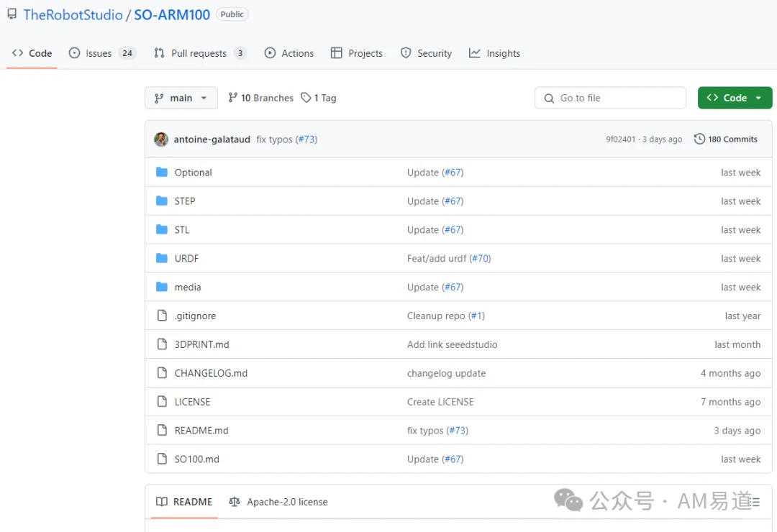Open the 3DPRINT.md file name
The height and width of the screenshot is (532, 777).
click(x=201, y=344)
